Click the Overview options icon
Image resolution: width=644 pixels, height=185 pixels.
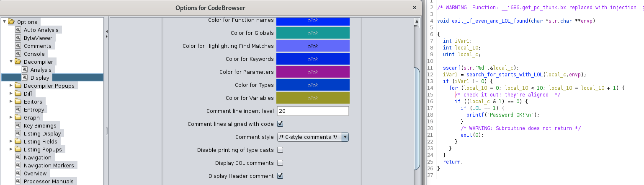18,173
